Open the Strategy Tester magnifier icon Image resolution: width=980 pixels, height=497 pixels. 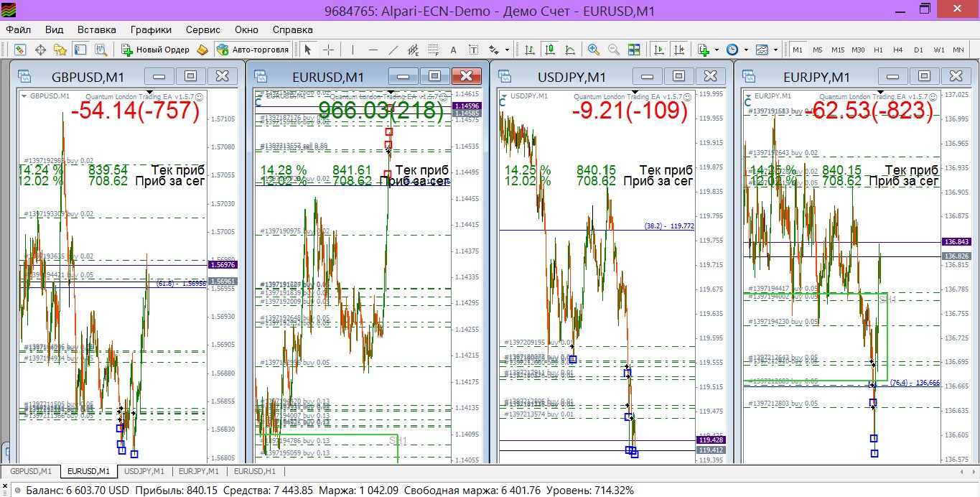tap(101, 50)
